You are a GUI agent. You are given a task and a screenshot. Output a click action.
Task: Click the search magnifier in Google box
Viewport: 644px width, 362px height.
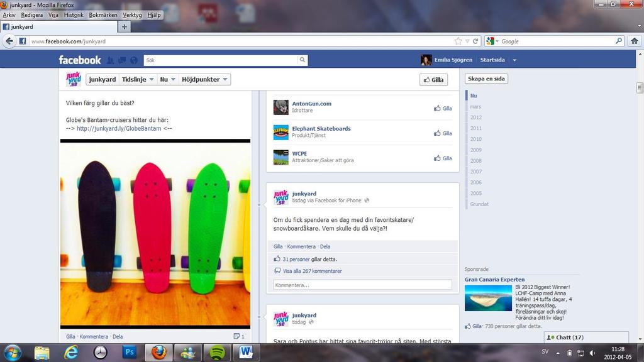tap(619, 41)
